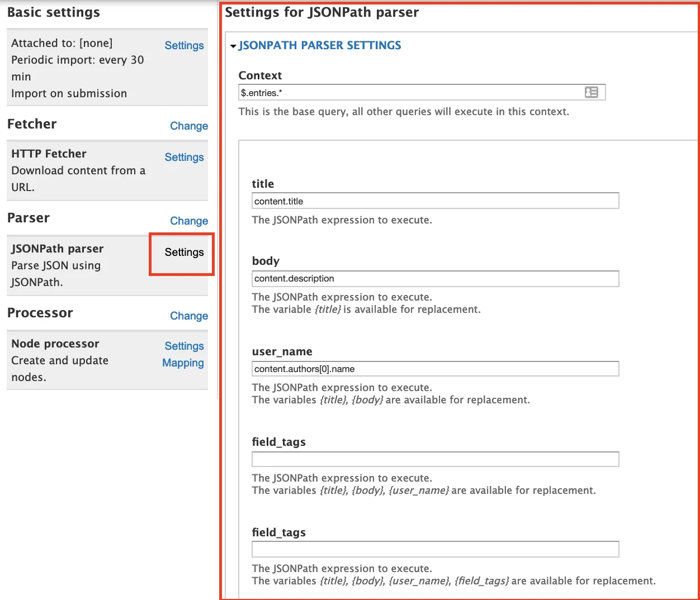Select the 'Node processor' heading text
The height and width of the screenshot is (600, 700).
(55, 344)
